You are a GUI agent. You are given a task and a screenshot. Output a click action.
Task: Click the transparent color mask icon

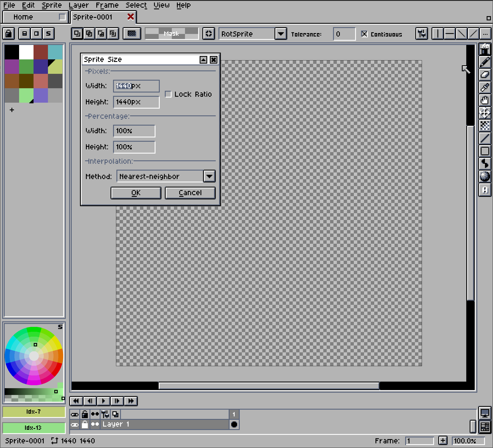pyautogui.click(x=132, y=34)
